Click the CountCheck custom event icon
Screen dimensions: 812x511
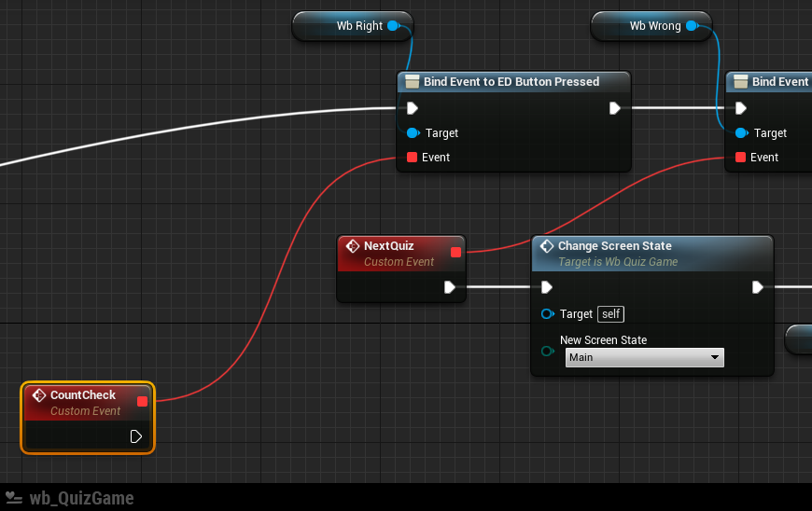(39, 395)
